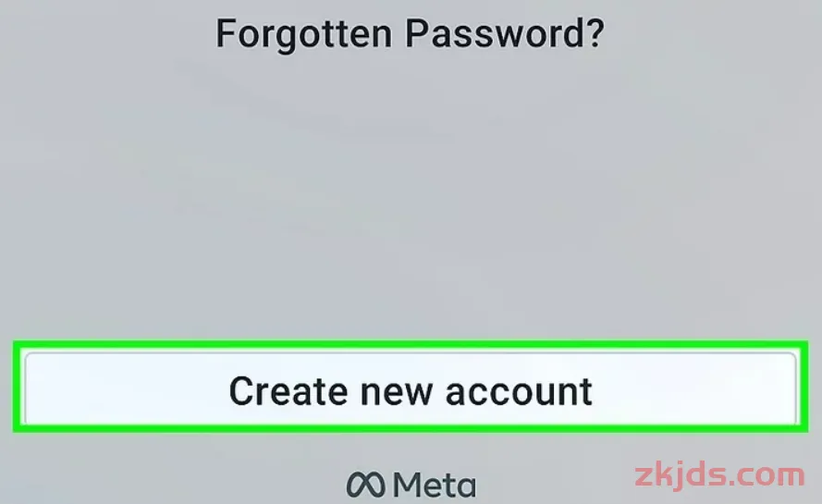Click the word "new" in the signup button
Image resolution: width=822 pixels, height=504 pixels.
[x=396, y=394]
